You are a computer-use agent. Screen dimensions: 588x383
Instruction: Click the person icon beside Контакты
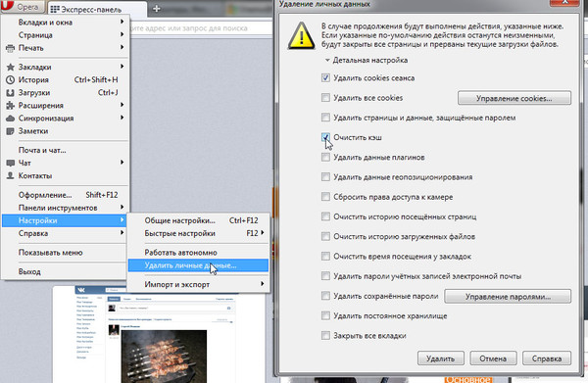tap(10, 175)
